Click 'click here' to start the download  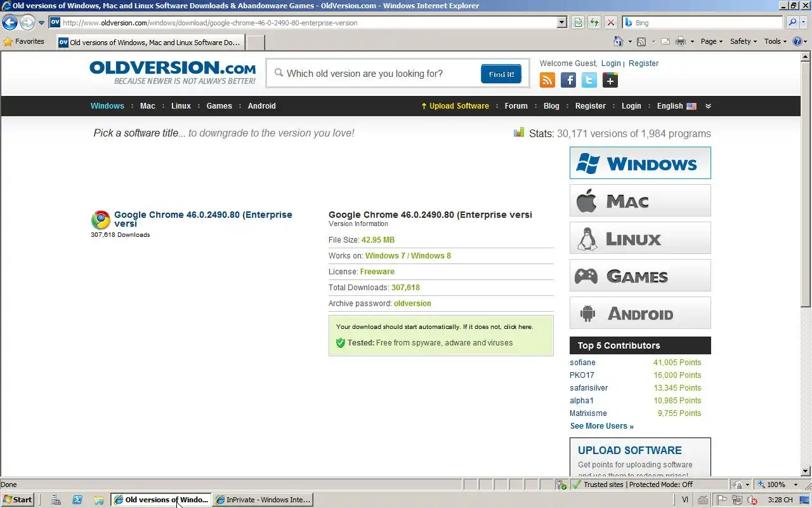(x=518, y=327)
